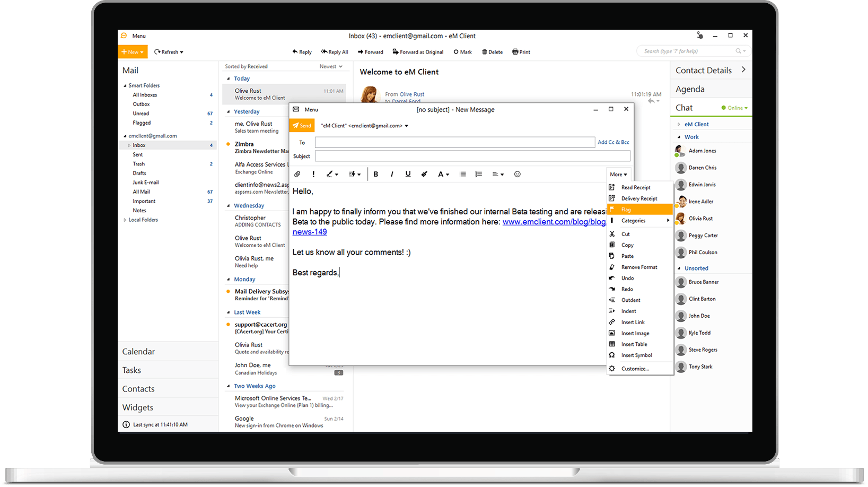Expand the Local Folders tree

click(x=125, y=220)
